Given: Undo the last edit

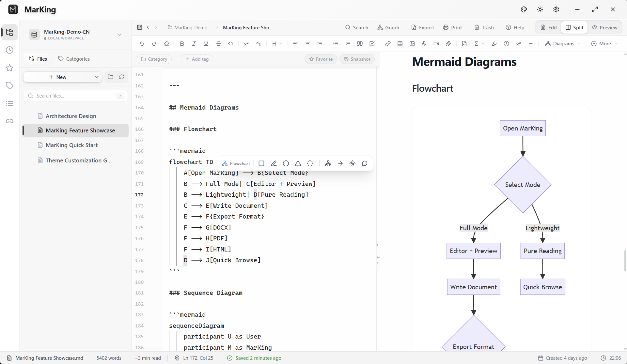Looking at the screenshot, I should (142, 44).
